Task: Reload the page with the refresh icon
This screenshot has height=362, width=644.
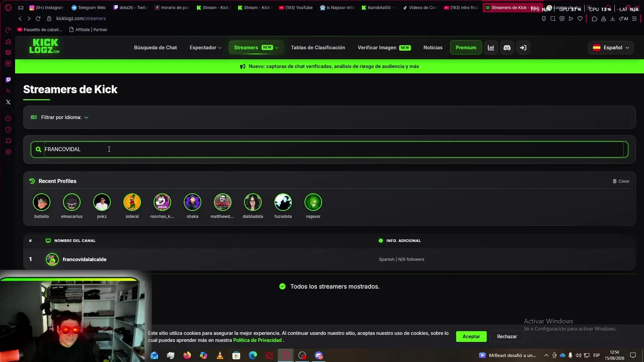Action: (x=38, y=19)
